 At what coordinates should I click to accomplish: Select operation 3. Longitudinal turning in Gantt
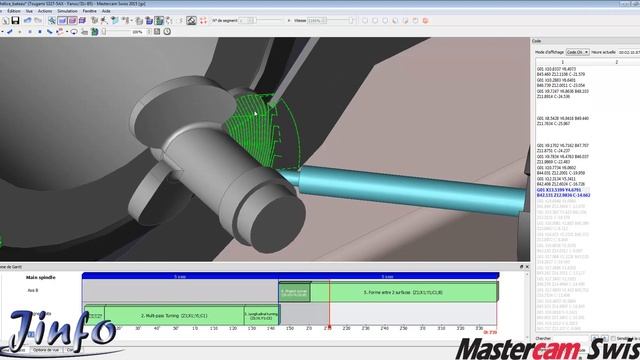261,316
